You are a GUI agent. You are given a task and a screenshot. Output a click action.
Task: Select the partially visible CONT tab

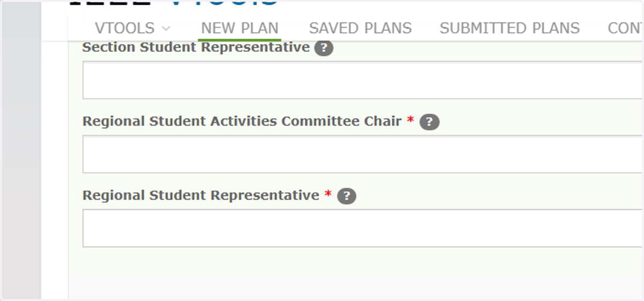coord(625,28)
